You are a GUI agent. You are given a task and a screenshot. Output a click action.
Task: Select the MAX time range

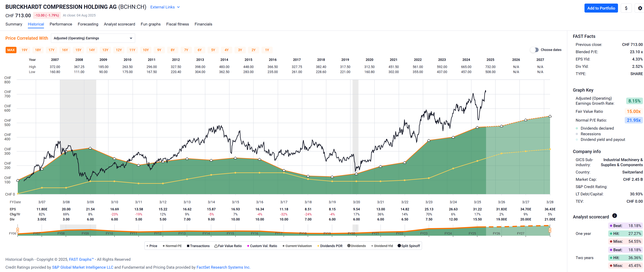coord(11,50)
